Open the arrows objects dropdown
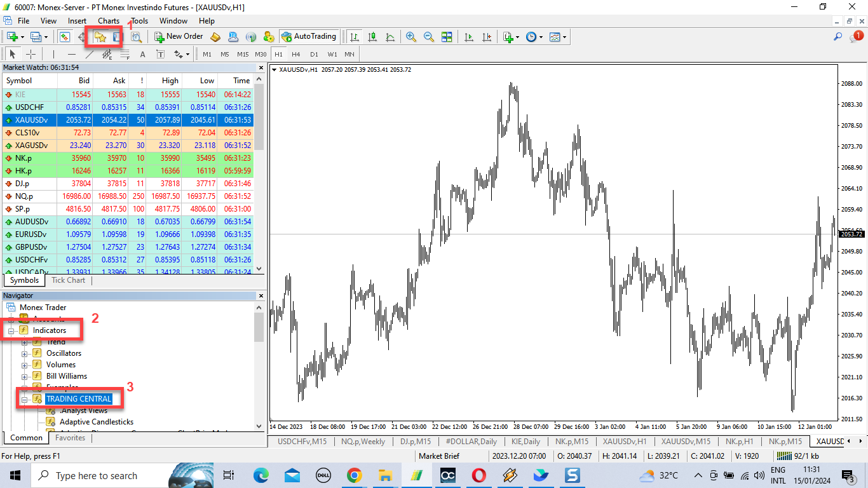Screen dimensions: 868x488 click(187, 55)
